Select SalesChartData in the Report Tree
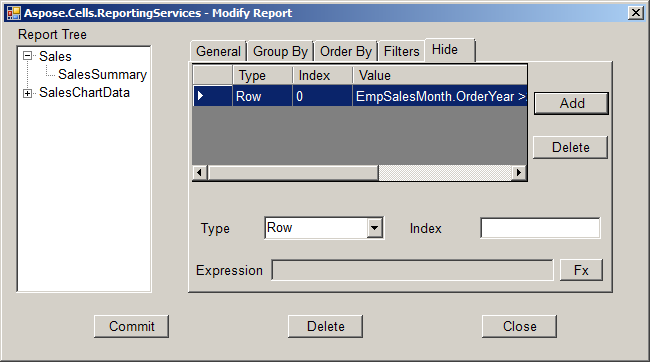 point(84,92)
